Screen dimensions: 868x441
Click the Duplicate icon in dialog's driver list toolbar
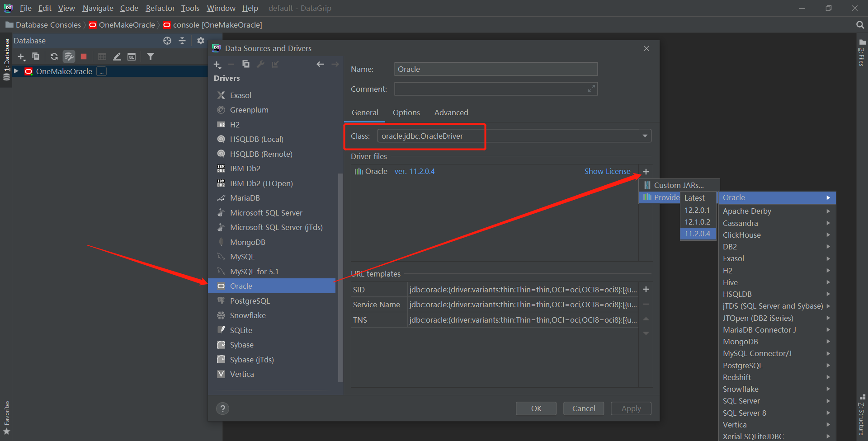click(246, 64)
